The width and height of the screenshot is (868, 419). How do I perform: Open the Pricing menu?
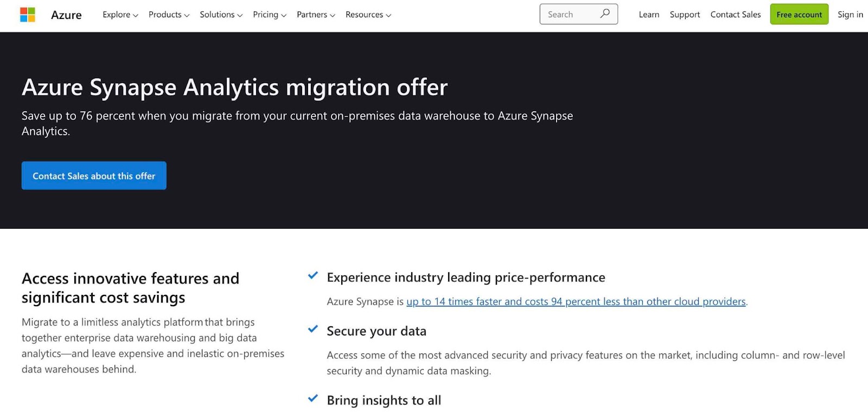point(269,15)
